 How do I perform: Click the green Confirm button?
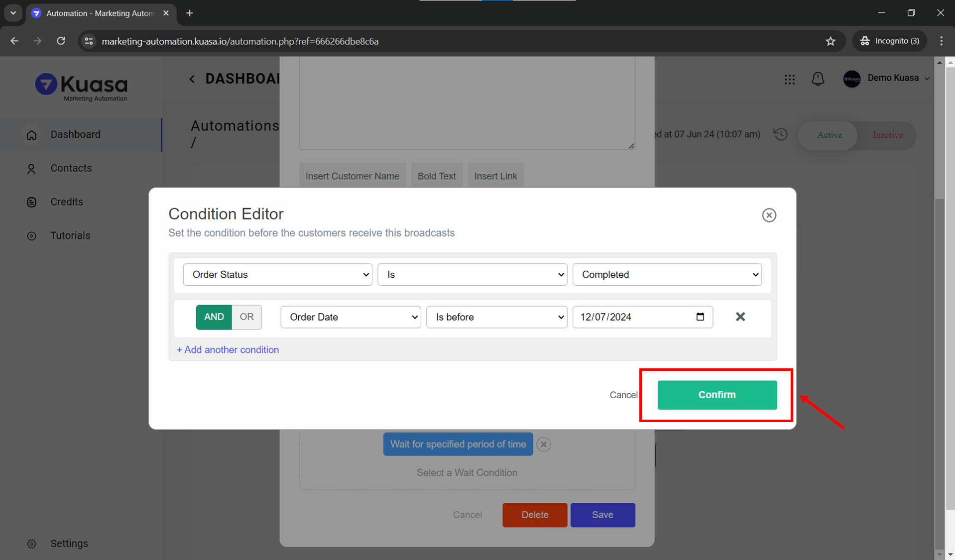coord(716,395)
